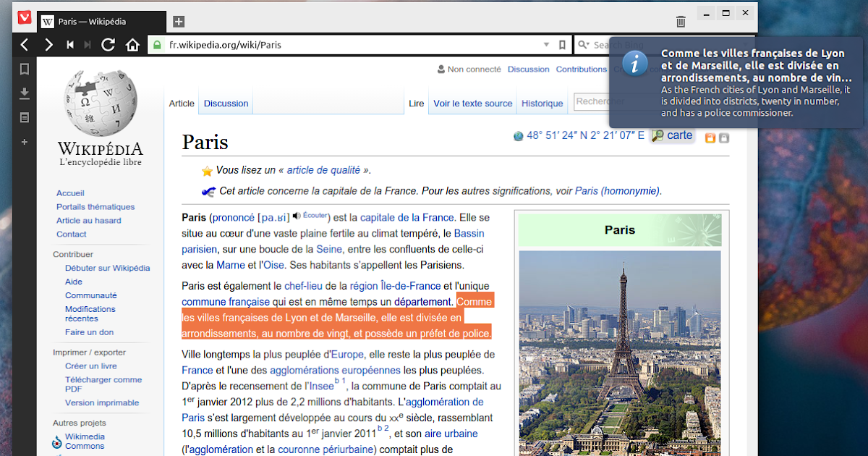
Task: Open the Bookmarks side panel
Action: (x=25, y=69)
